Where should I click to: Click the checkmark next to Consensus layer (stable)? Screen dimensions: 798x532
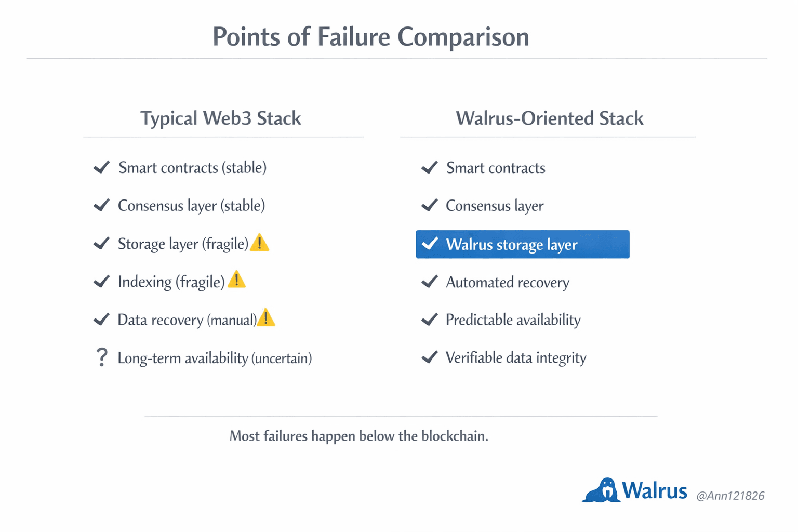[x=102, y=205]
